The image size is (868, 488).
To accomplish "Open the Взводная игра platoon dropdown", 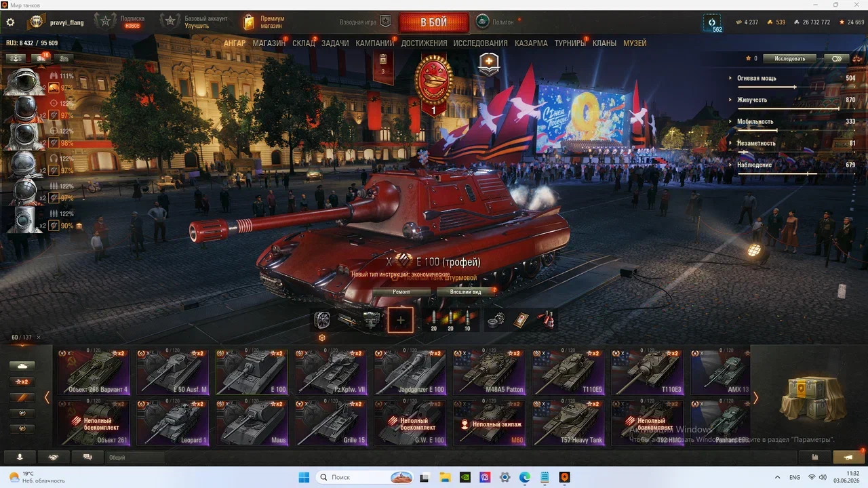I will [x=366, y=22].
